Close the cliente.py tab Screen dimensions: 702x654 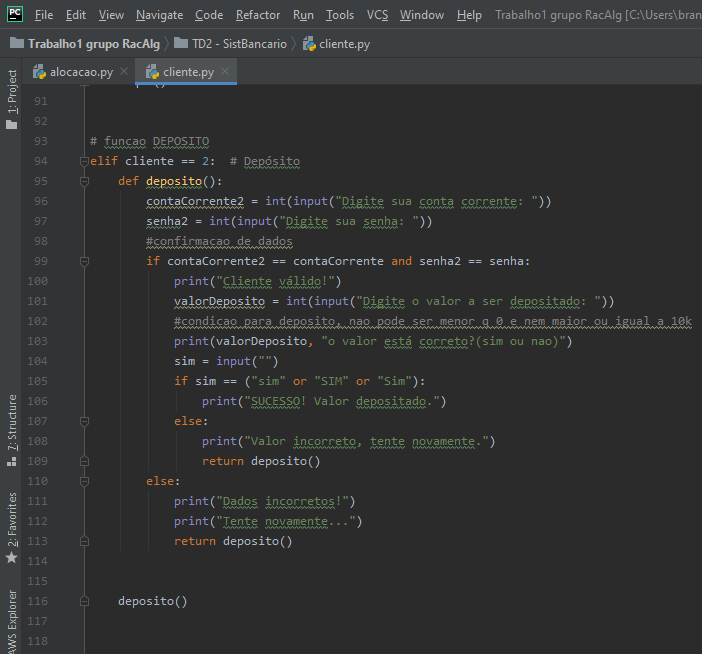[225, 71]
